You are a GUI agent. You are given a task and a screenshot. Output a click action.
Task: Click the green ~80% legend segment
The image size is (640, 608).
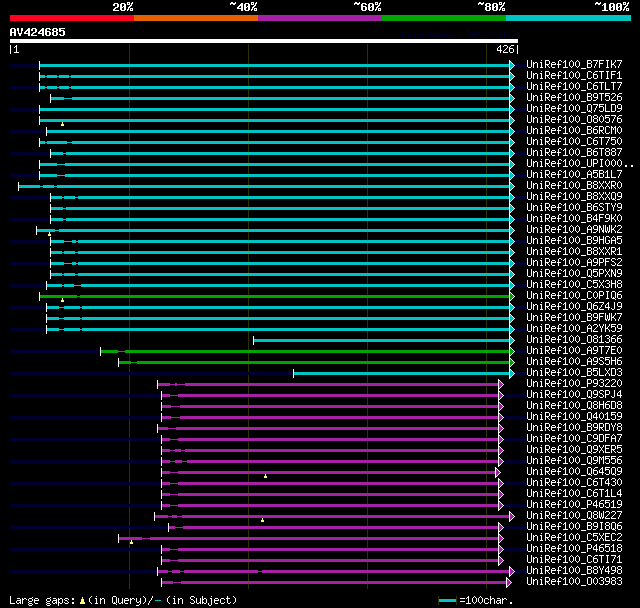click(444, 18)
